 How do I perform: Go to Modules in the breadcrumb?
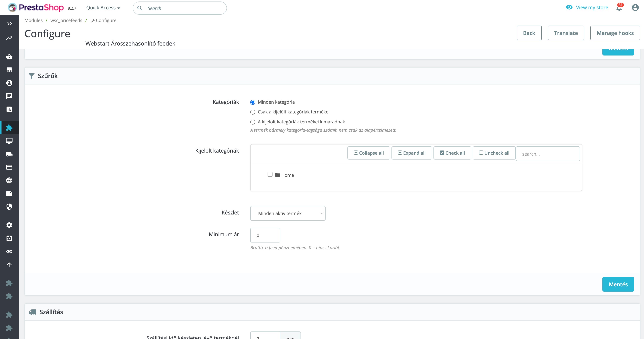click(34, 20)
